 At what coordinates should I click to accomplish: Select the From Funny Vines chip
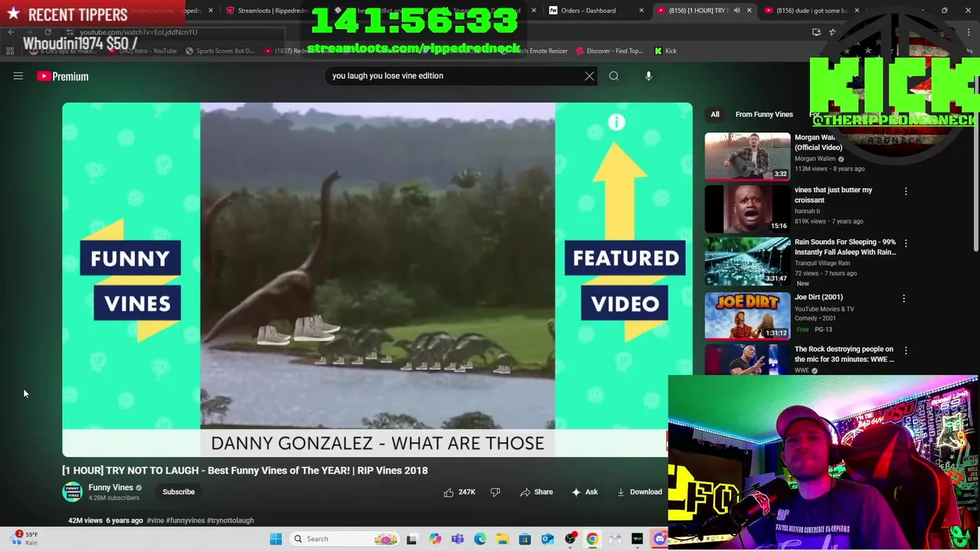(x=764, y=114)
